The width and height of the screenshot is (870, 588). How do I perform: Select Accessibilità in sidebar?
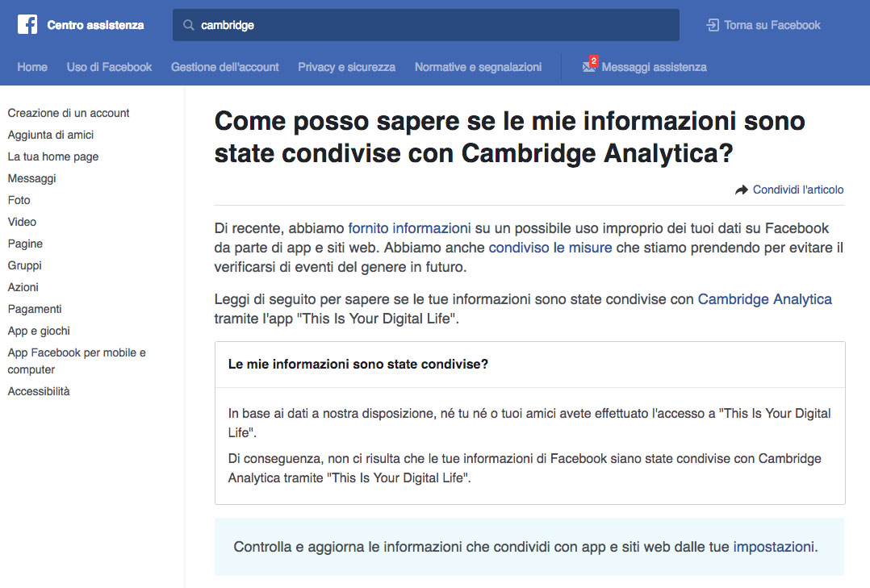tap(39, 392)
